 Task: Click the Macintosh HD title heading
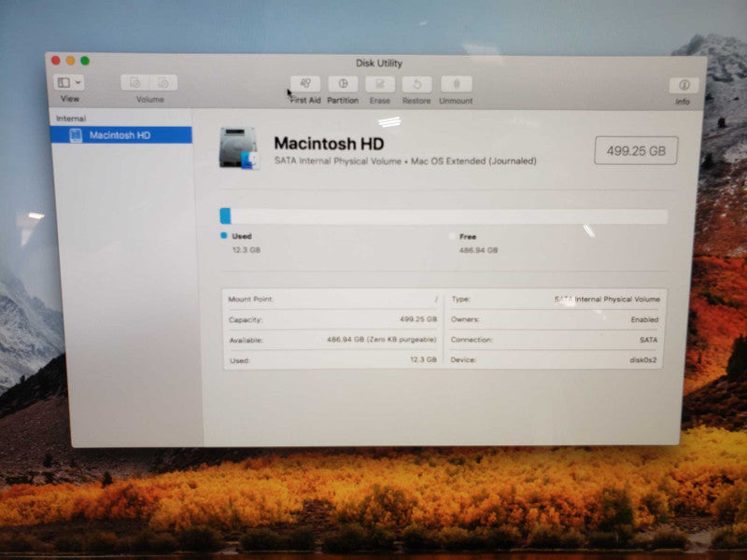(329, 144)
